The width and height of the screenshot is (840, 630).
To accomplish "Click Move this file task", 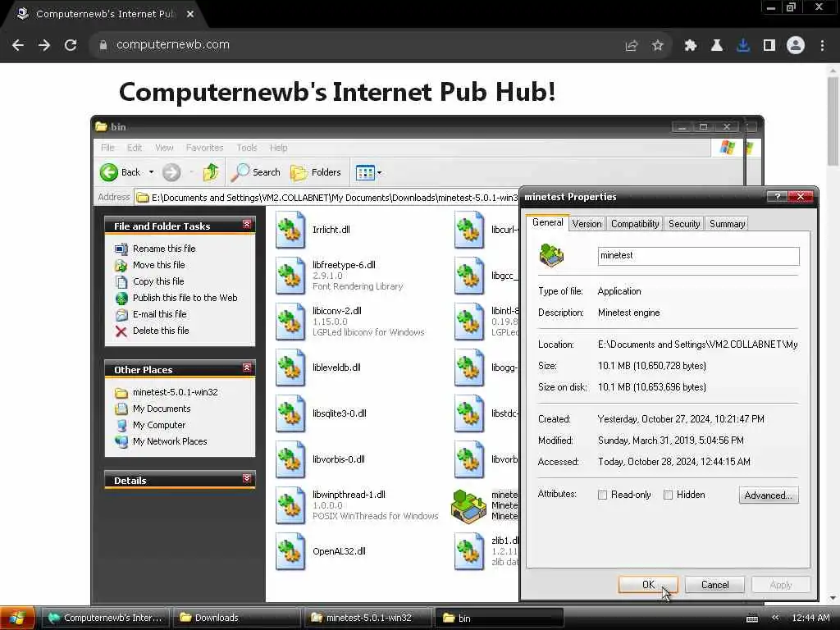I will click(158, 265).
